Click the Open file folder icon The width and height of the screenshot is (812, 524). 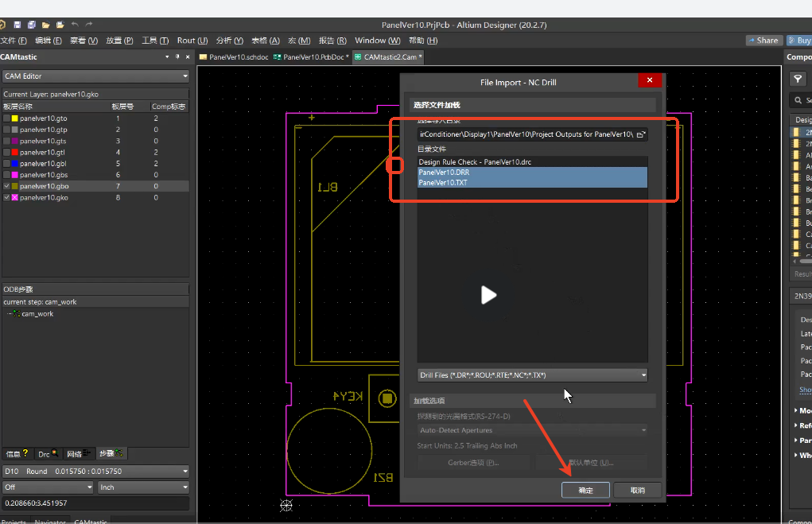pyautogui.click(x=45, y=25)
